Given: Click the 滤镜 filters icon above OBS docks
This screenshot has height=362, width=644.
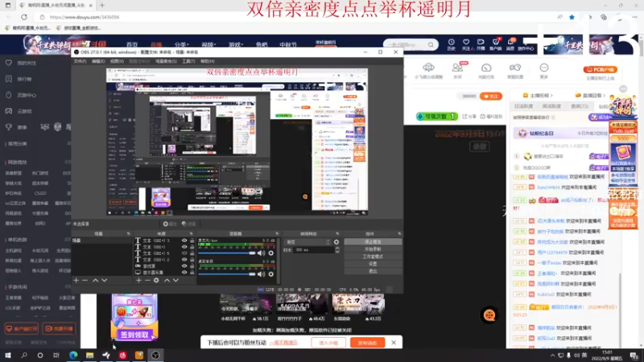Looking at the screenshot, I should 188,224.
